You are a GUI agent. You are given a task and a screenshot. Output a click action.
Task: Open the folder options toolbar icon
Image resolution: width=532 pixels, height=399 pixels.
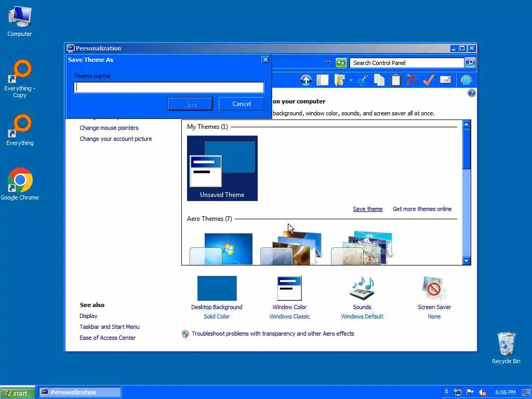(340, 81)
